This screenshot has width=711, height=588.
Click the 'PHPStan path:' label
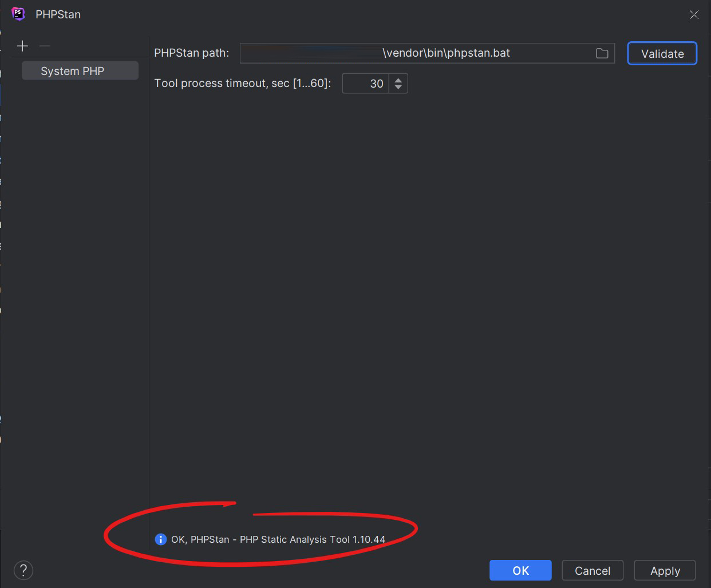(x=191, y=53)
